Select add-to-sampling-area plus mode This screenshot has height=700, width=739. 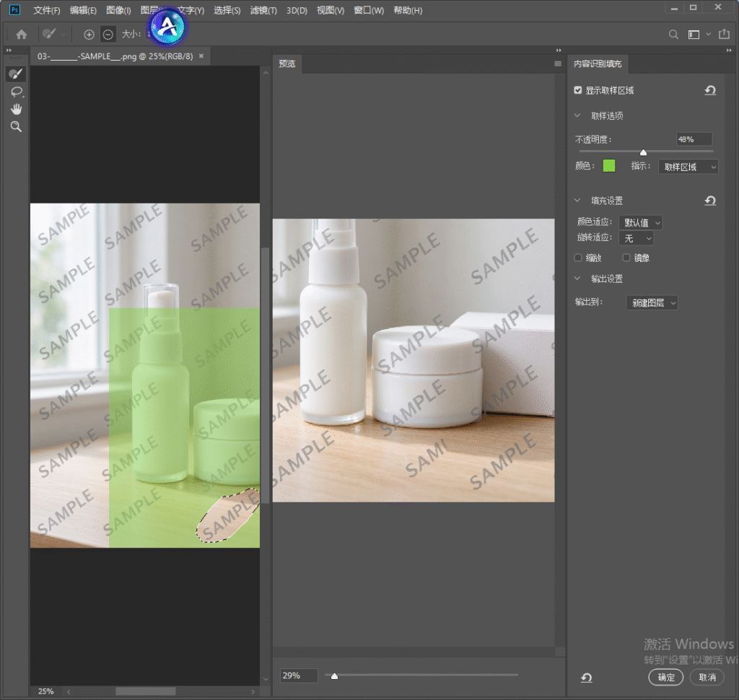(x=89, y=35)
